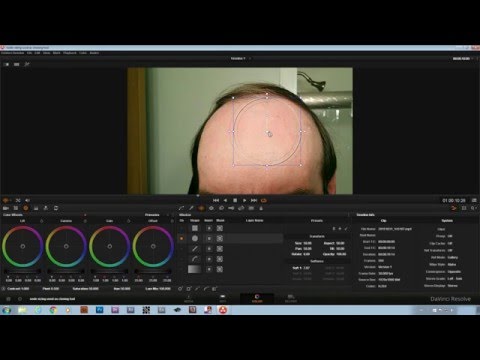This screenshot has width=480, height=360.
Task: Click the Gain color wheel center
Action: 110,246
